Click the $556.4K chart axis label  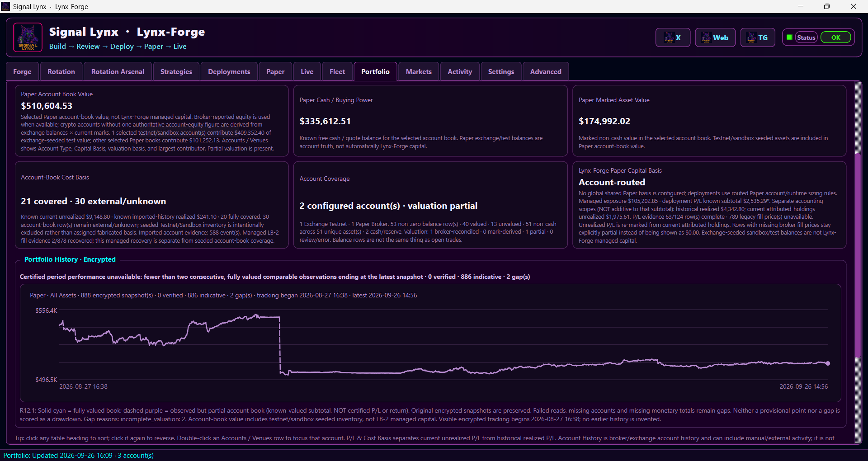tap(46, 310)
